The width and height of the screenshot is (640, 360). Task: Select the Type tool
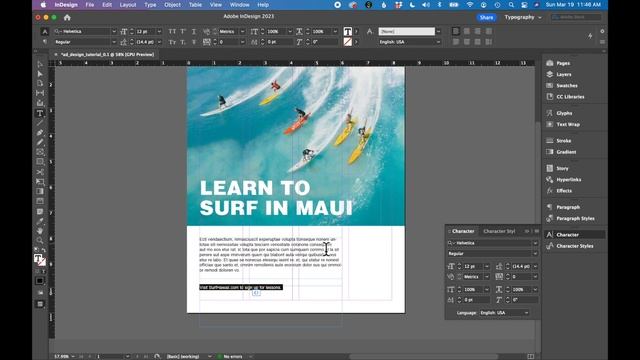point(40,113)
